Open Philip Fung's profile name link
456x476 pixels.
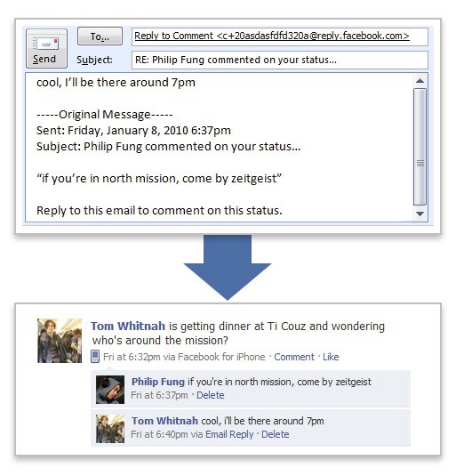pos(158,382)
